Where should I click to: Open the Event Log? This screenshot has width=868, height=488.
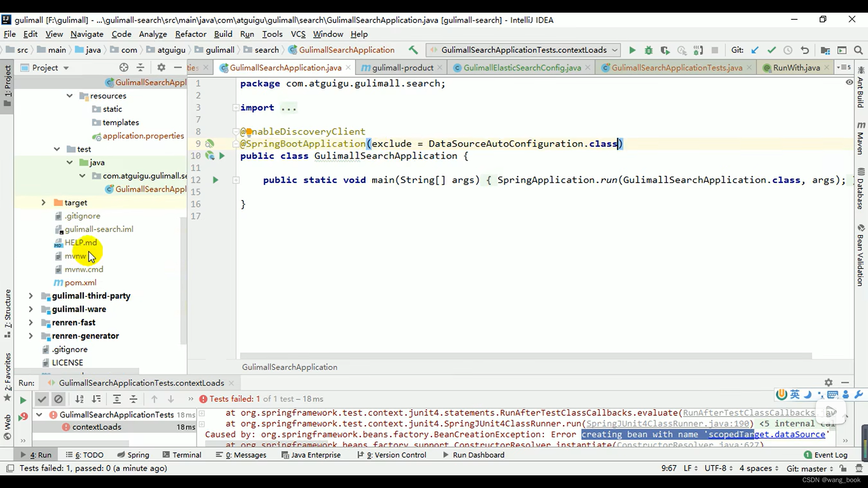pos(826,455)
